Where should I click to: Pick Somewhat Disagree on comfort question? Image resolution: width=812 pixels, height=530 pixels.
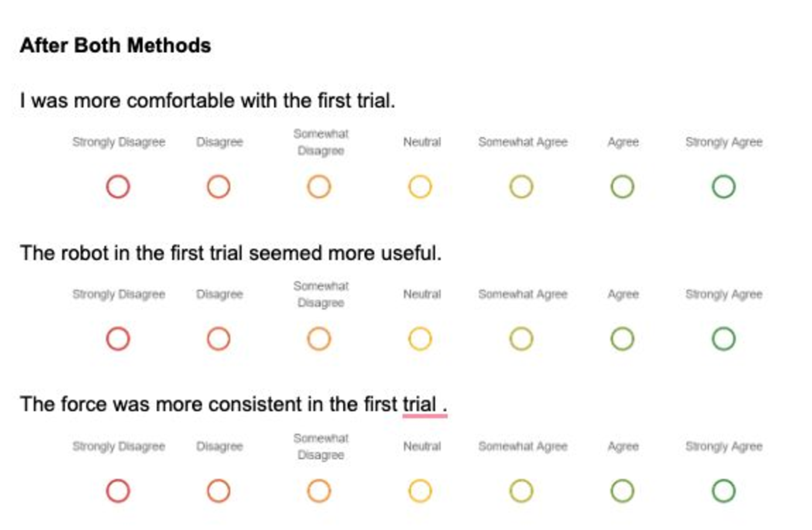pos(319,187)
